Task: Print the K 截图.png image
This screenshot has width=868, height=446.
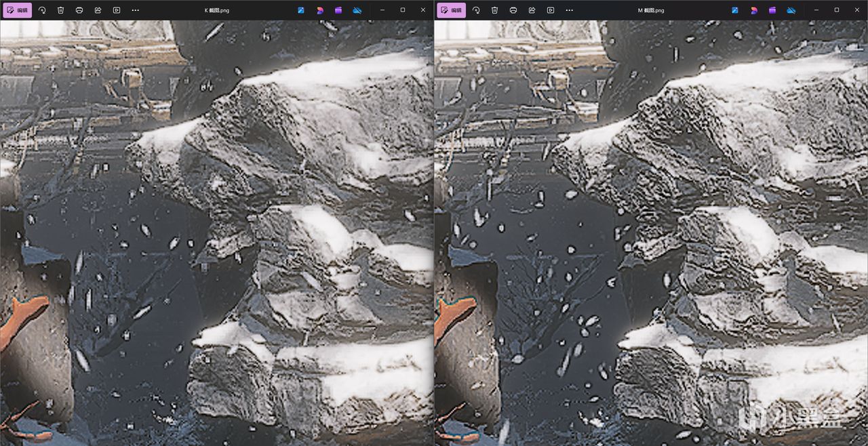Action: (79, 10)
